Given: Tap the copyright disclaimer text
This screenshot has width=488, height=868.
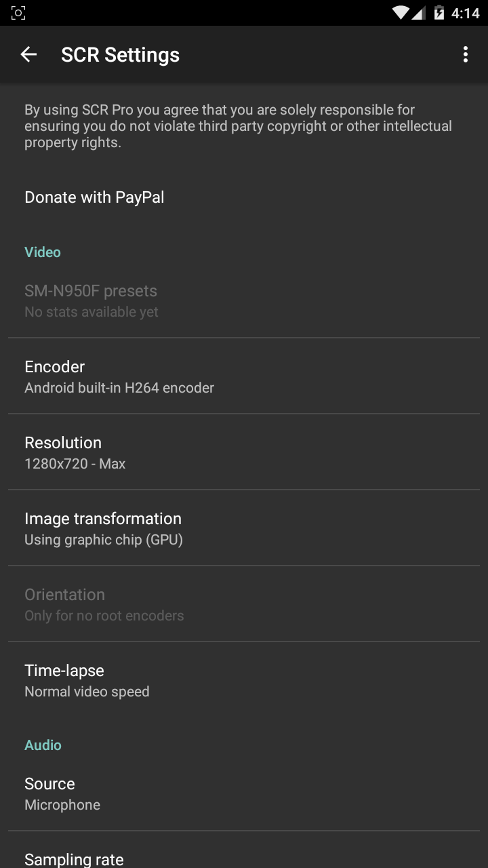Looking at the screenshot, I should tap(238, 126).
